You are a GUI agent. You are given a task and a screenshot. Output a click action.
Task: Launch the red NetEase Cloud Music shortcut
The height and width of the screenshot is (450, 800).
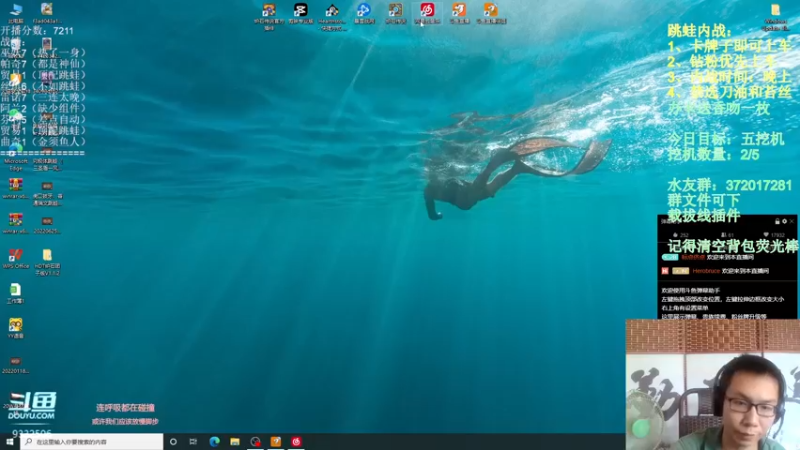[x=427, y=13]
